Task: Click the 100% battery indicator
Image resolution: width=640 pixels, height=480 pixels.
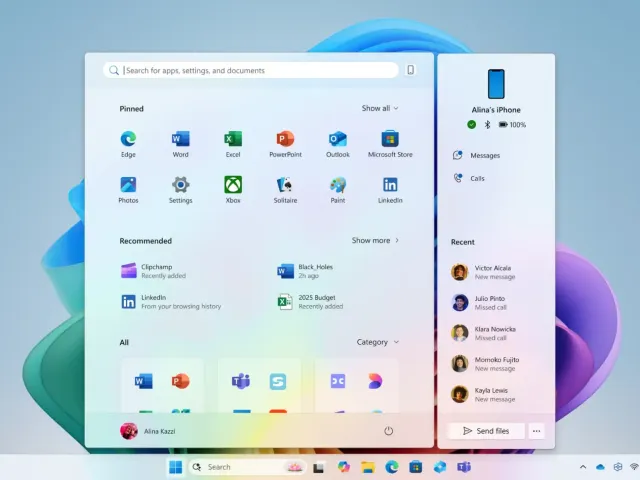Action: coord(512,124)
